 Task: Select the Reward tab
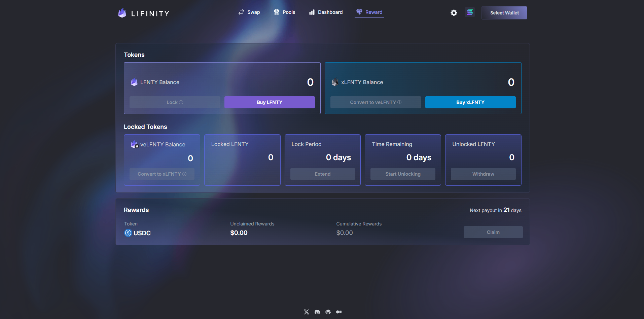coord(369,12)
